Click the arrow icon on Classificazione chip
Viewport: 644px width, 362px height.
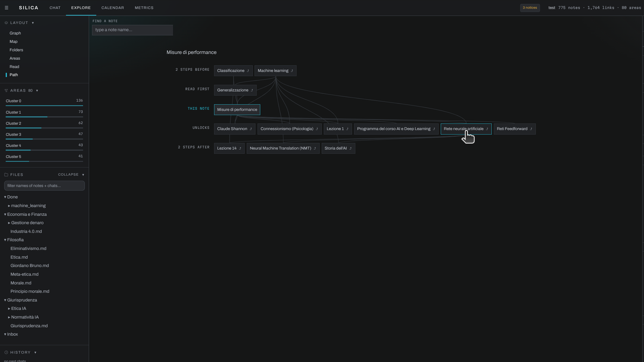coord(248,71)
